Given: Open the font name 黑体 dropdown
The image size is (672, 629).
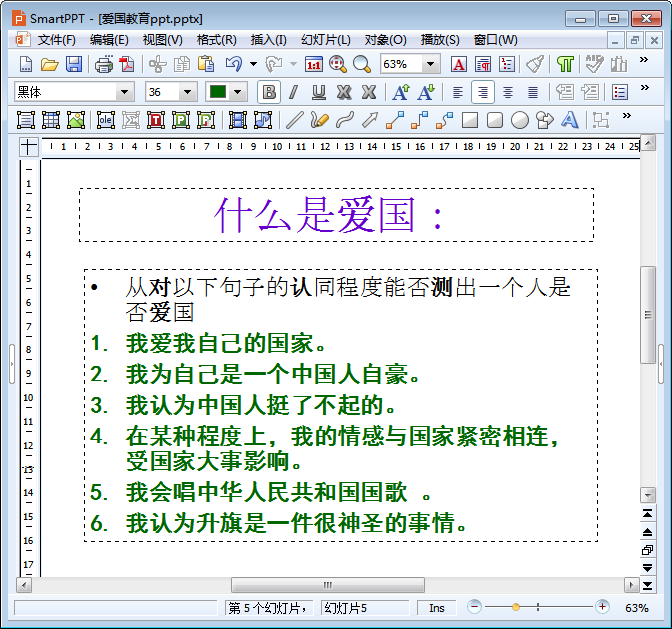Looking at the screenshot, I should pos(124,92).
